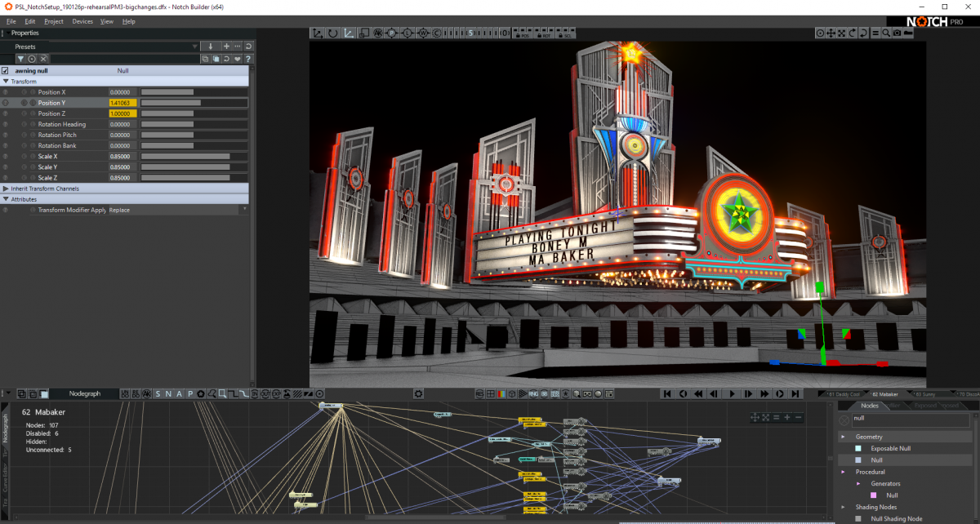Toggle the P snap letter button
Viewport: 980px width, 524px height.
(189, 393)
